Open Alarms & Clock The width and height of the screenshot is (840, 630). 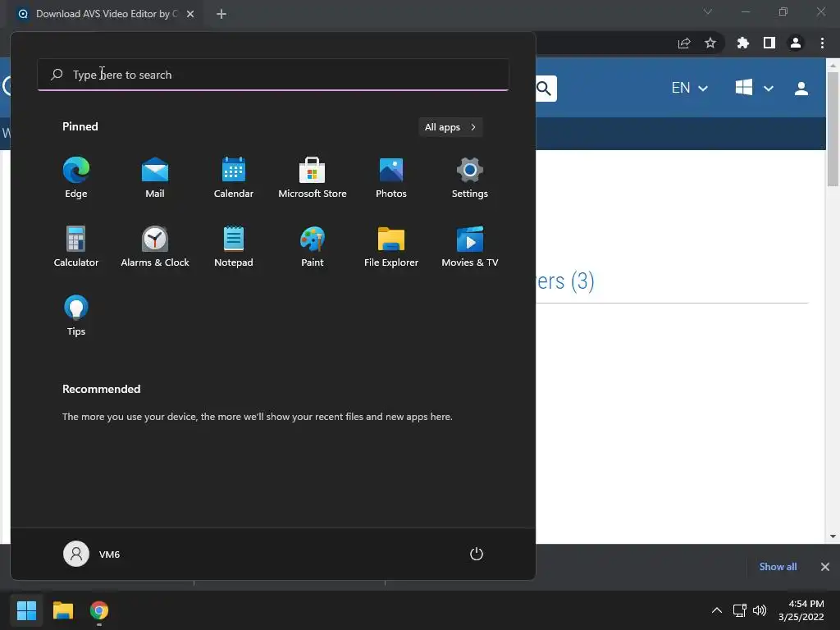(x=155, y=246)
